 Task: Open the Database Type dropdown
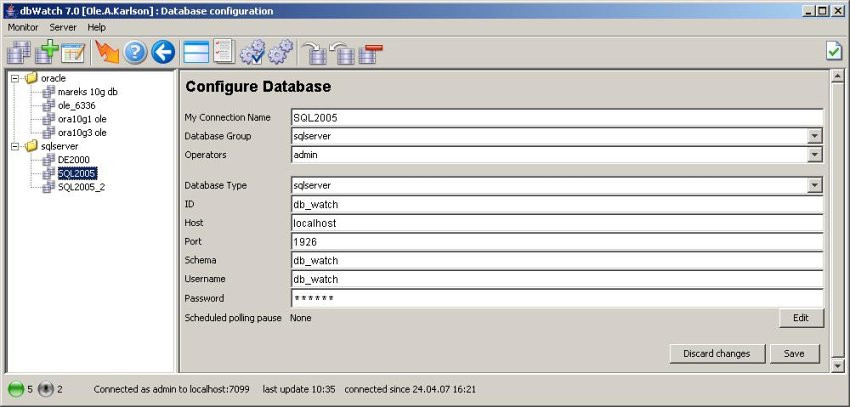pyautogui.click(x=814, y=185)
